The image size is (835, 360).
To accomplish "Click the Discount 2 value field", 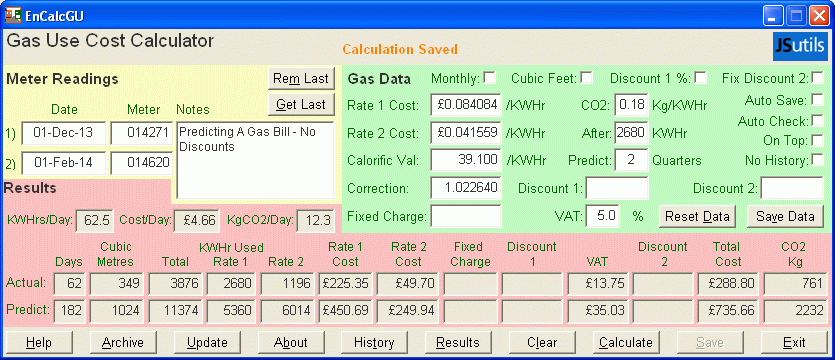I will (792, 188).
